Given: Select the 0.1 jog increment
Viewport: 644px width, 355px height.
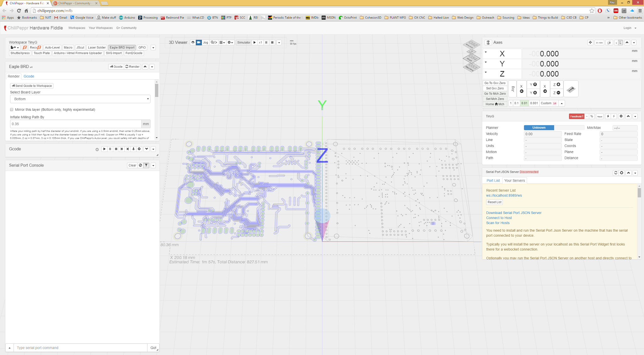Looking at the screenshot, I should point(516,103).
